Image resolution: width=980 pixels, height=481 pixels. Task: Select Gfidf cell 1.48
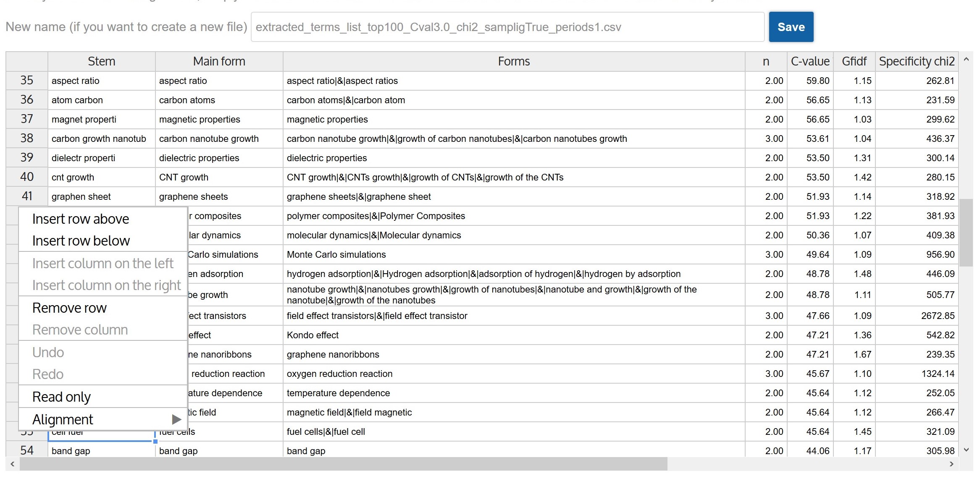click(x=854, y=274)
